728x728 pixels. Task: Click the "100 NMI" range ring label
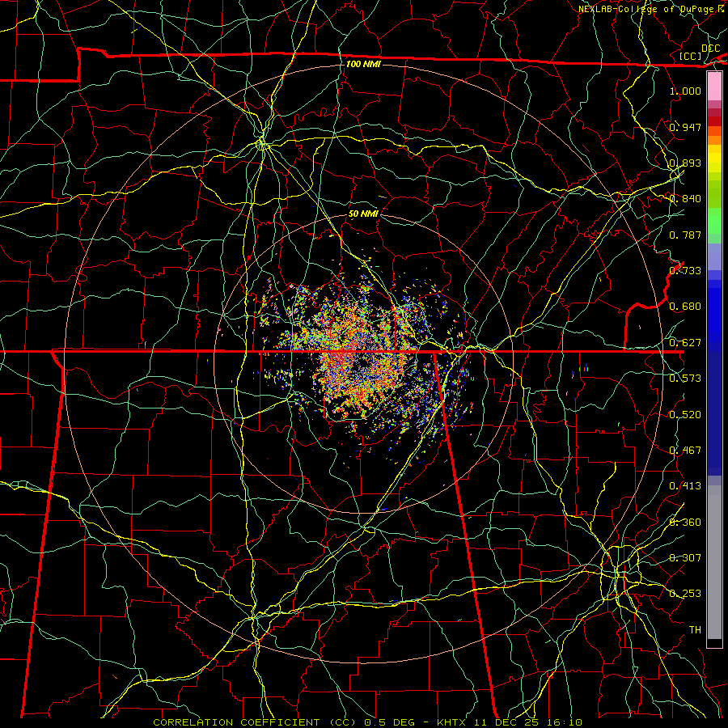[363, 64]
